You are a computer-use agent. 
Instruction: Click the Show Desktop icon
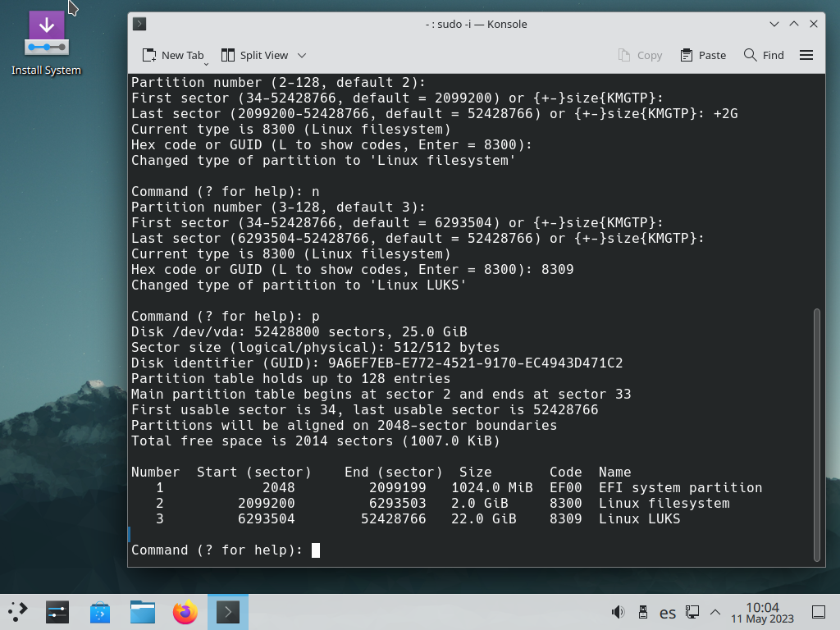click(x=819, y=612)
